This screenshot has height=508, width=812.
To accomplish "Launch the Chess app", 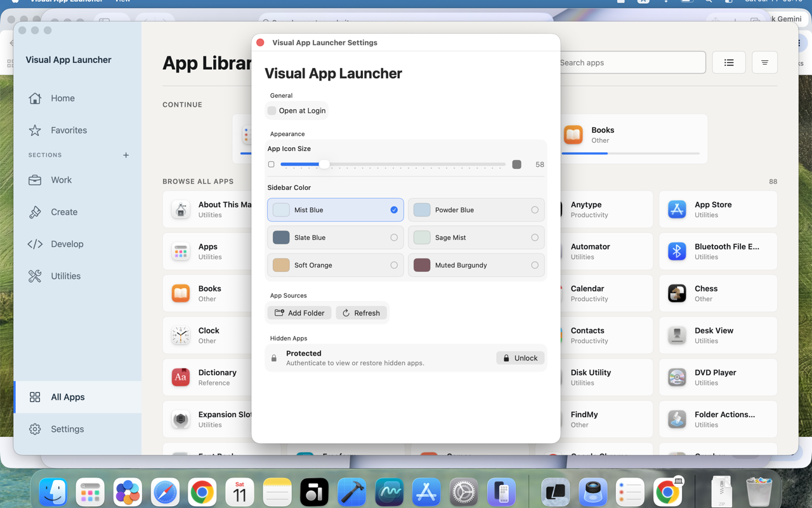I will tap(718, 293).
